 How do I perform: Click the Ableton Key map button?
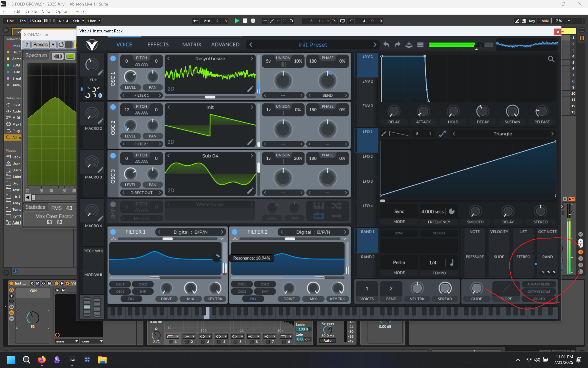point(532,21)
